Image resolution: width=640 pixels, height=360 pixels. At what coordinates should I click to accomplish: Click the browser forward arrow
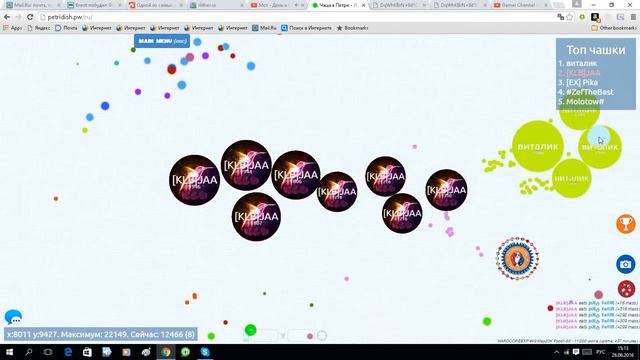(18, 17)
